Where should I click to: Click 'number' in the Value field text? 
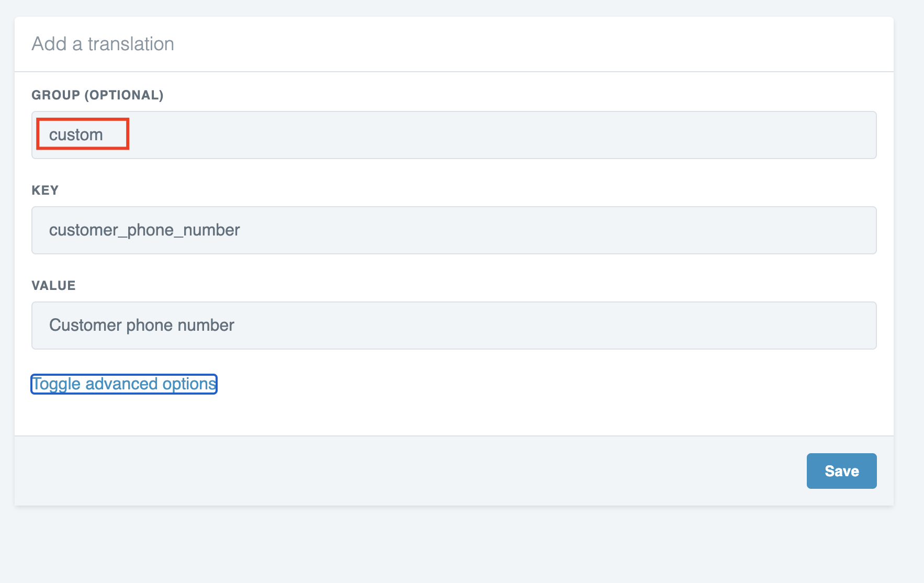206,326
